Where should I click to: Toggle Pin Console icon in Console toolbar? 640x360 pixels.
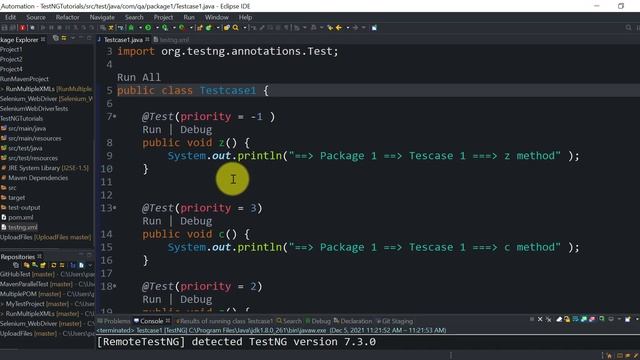pyautogui.click(x=602, y=319)
